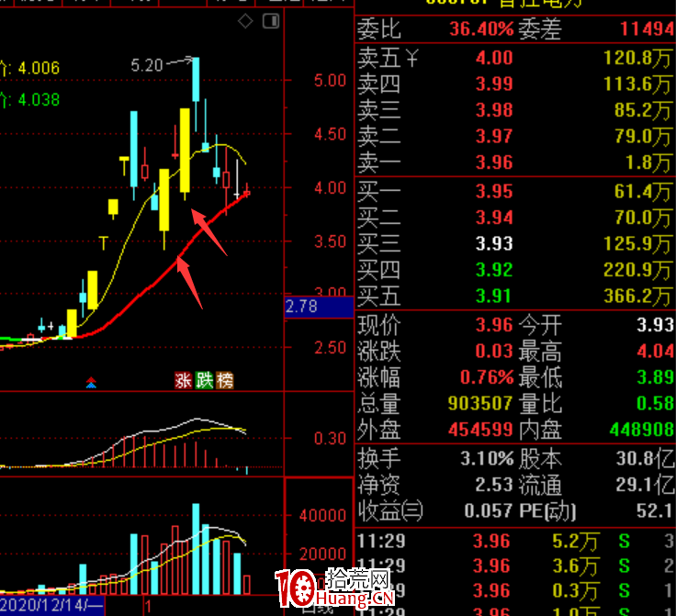
Task: Click the 内盘 value 448908
Action: 641,430
